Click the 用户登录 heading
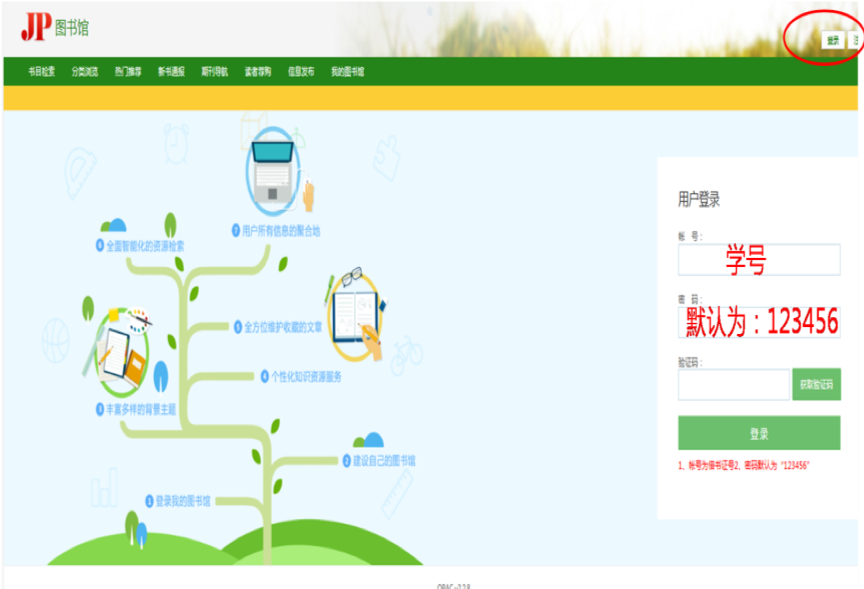Viewport: 864px width, 589px height. (699, 199)
